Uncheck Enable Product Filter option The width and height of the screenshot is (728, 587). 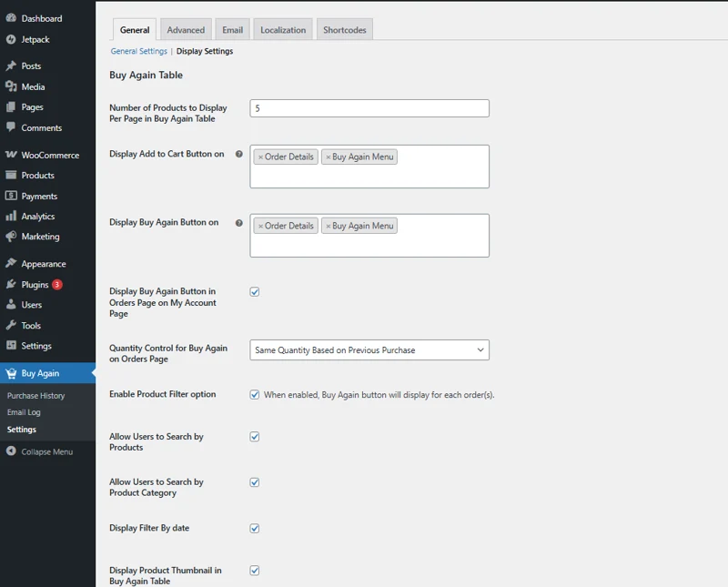coord(255,395)
